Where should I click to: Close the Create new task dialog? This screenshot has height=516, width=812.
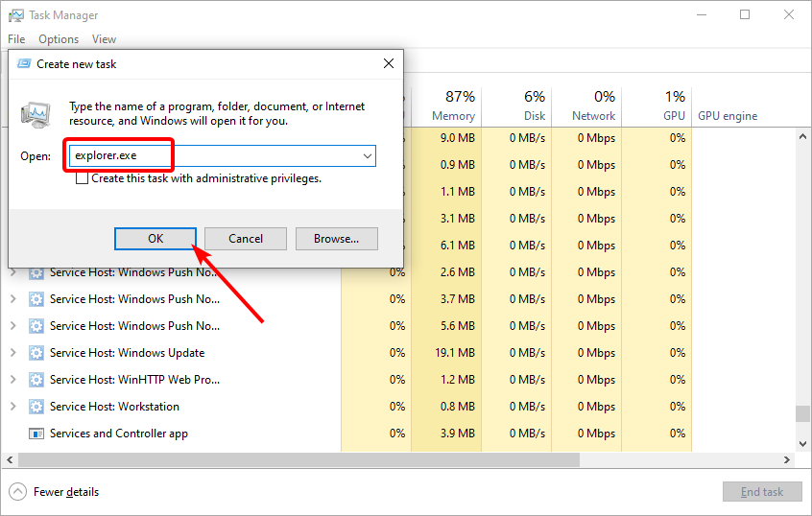389,63
